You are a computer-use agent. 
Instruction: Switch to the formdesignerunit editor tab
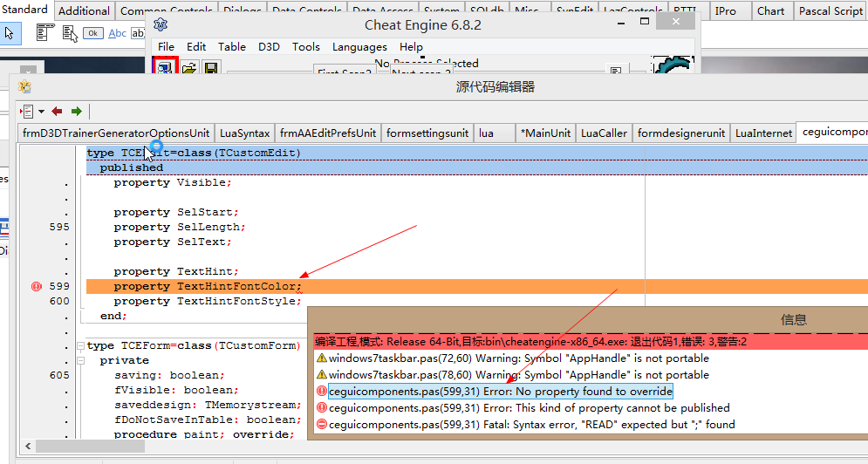[x=680, y=133]
